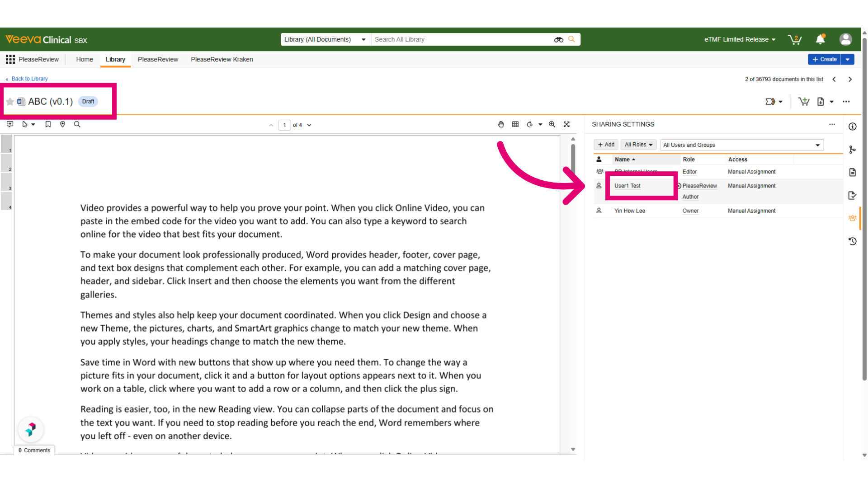Viewport: 868px width, 488px height.
Task: Open the information panel icon
Action: (853, 127)
